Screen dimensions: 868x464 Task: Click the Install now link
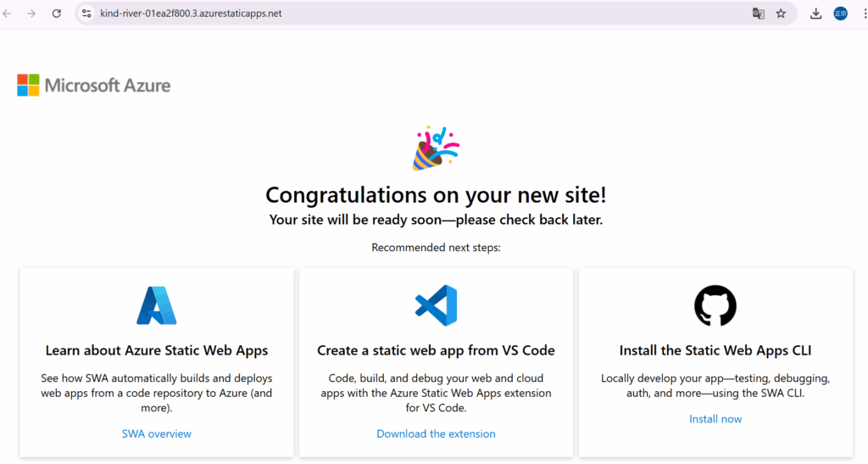point(715,419)
